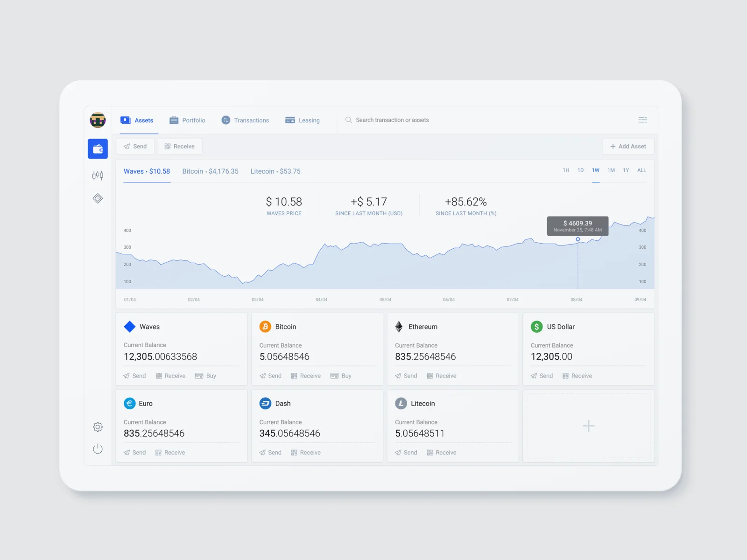Select the Waves $10.58 chart tab

[147, 171]
